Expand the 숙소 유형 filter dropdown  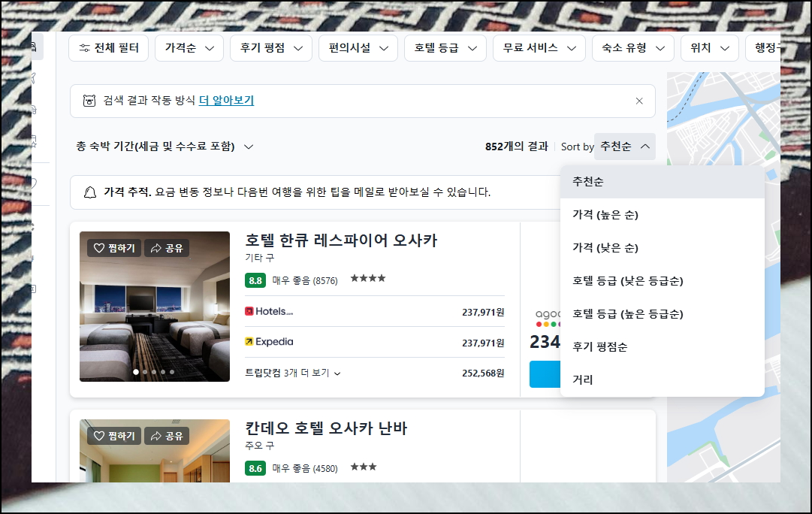[x=632, y=48]
